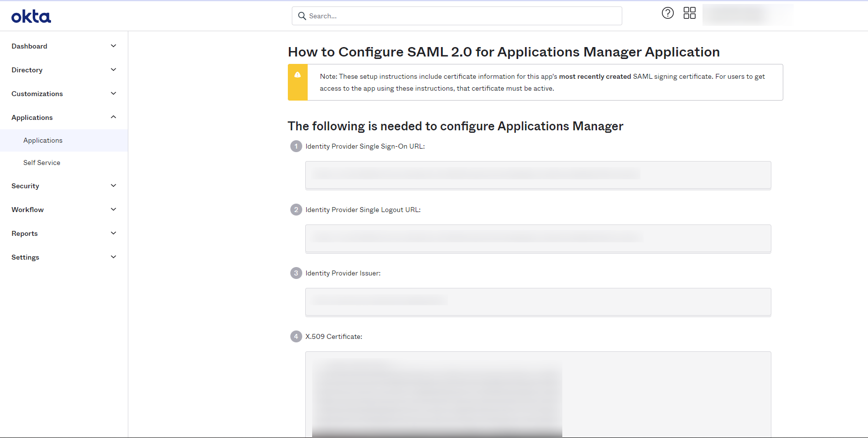Expand the Dashboard menu chevron
The image size is (868, 438).
tap(113, 46)
